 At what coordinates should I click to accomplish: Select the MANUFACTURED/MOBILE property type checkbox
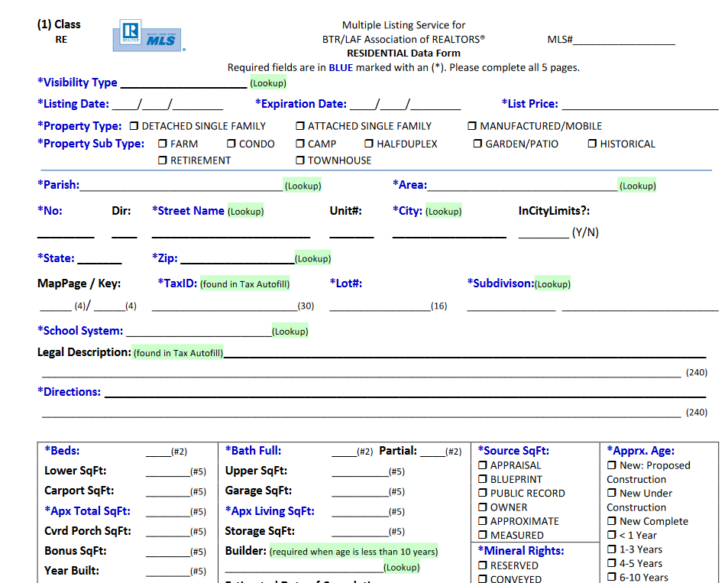[x=472, y=126]
